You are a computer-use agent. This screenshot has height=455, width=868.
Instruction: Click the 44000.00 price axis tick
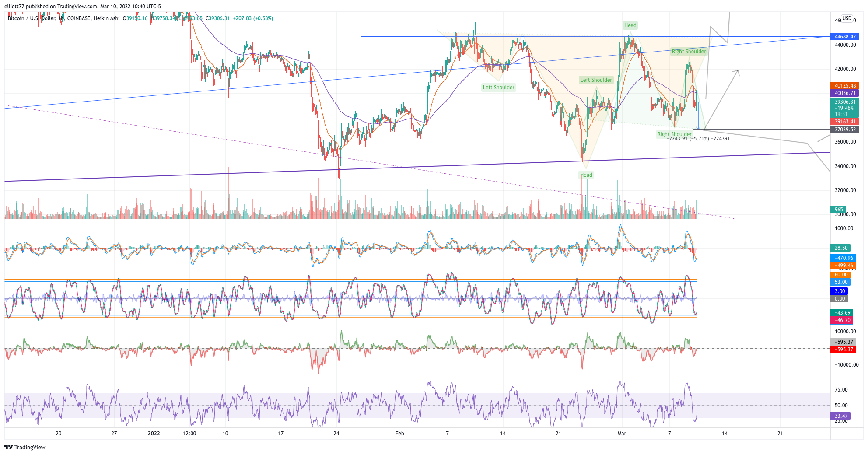point(845,45)
